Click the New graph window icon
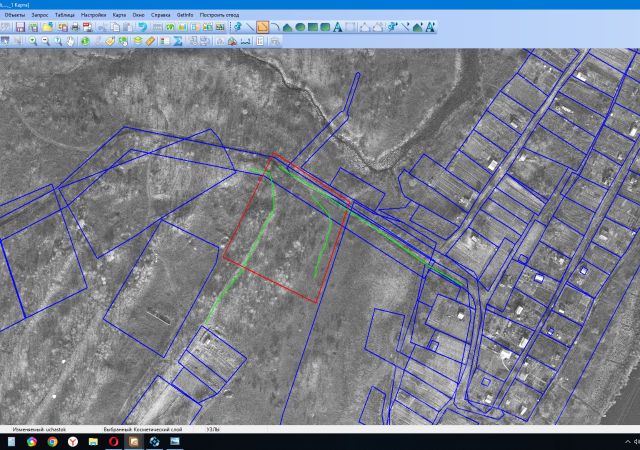Viewport: 640px width, 450px height. [182, 27]
